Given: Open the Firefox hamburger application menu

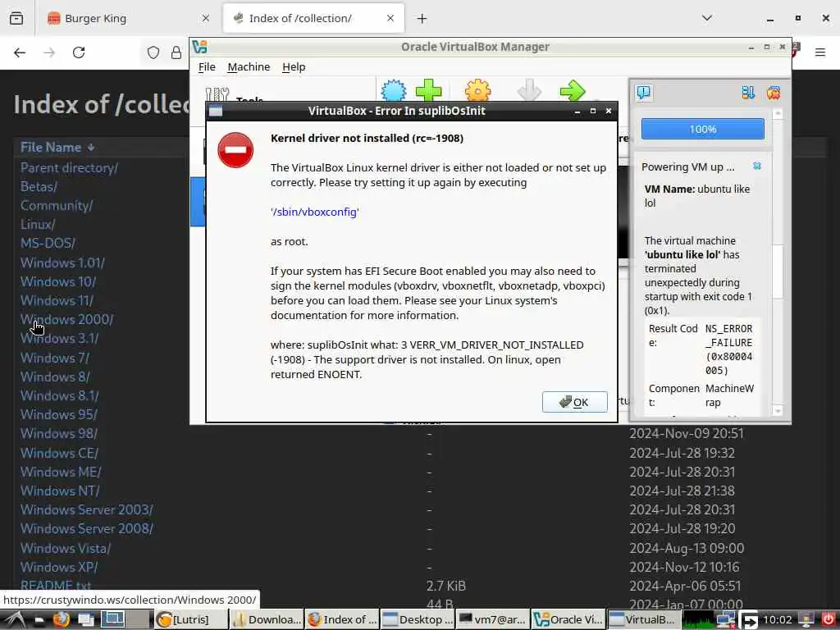Looking at the screenshot, I should tap(819, 52).
